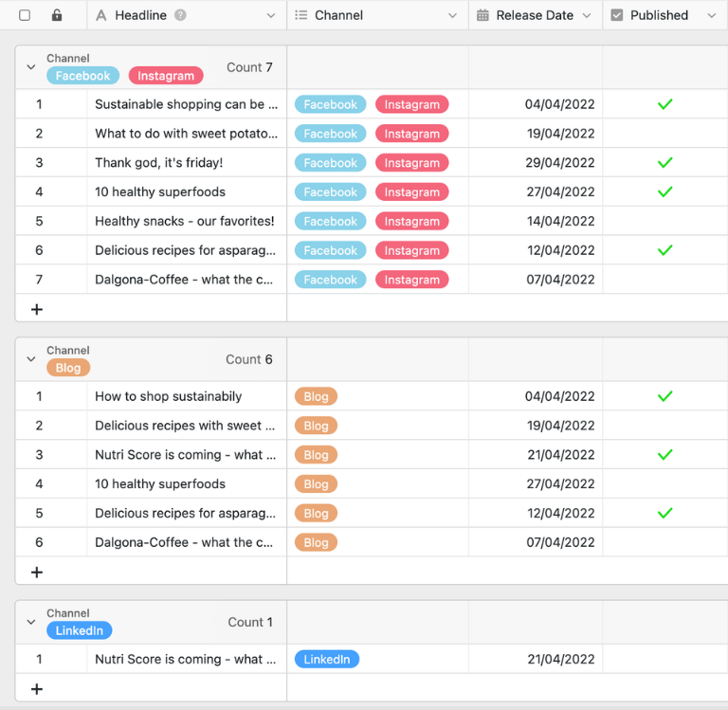
Task: Uncheck Published for How to shop sustainabily
Action: 664,396
